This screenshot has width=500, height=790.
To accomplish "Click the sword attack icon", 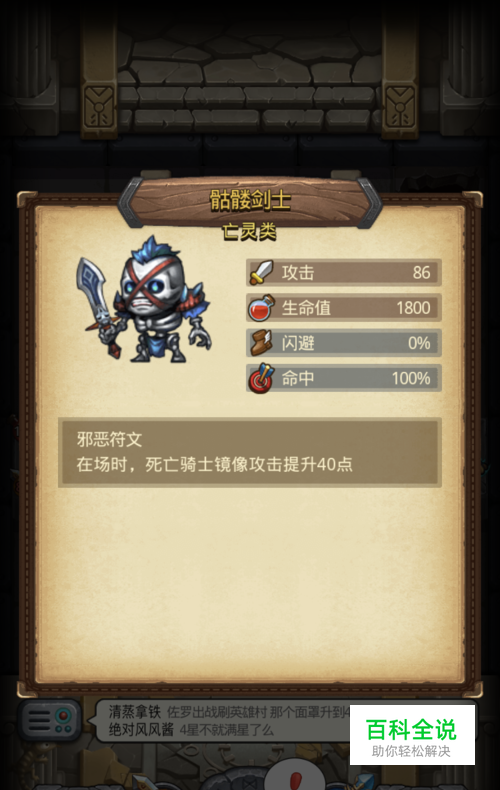I will 262,273.
